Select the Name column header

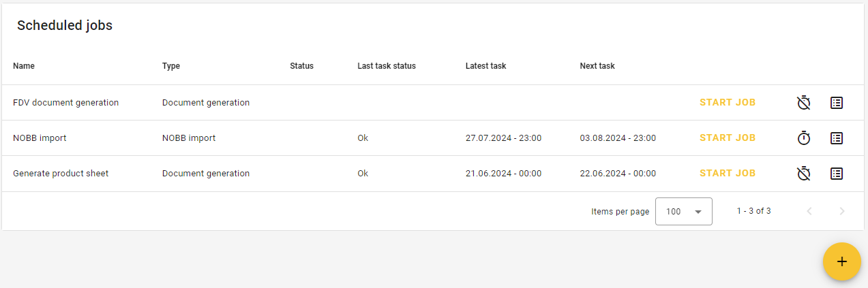pos(24,66)
